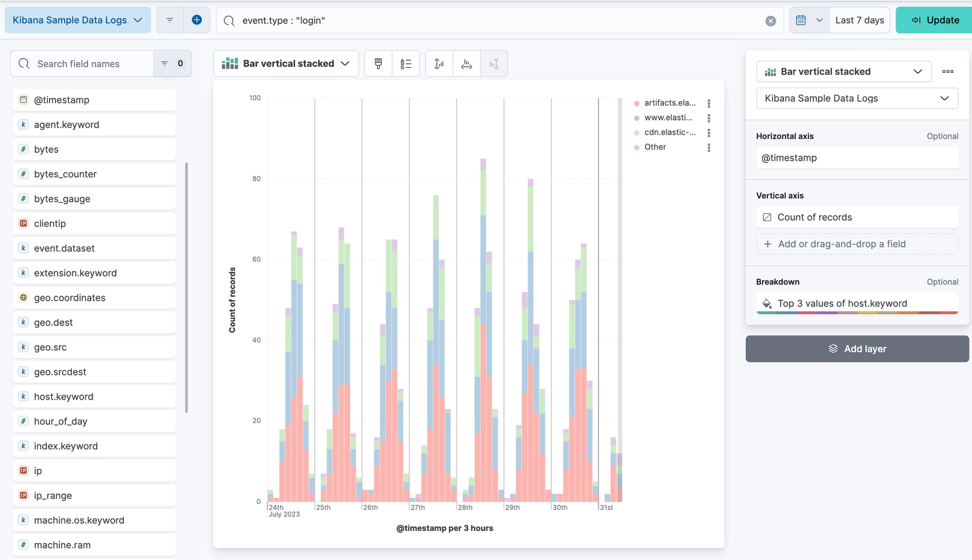The height and width of the screenshot is (560, 972).
Task: Open breakdown Top 3 values color palette
Action: click(767, 304)
